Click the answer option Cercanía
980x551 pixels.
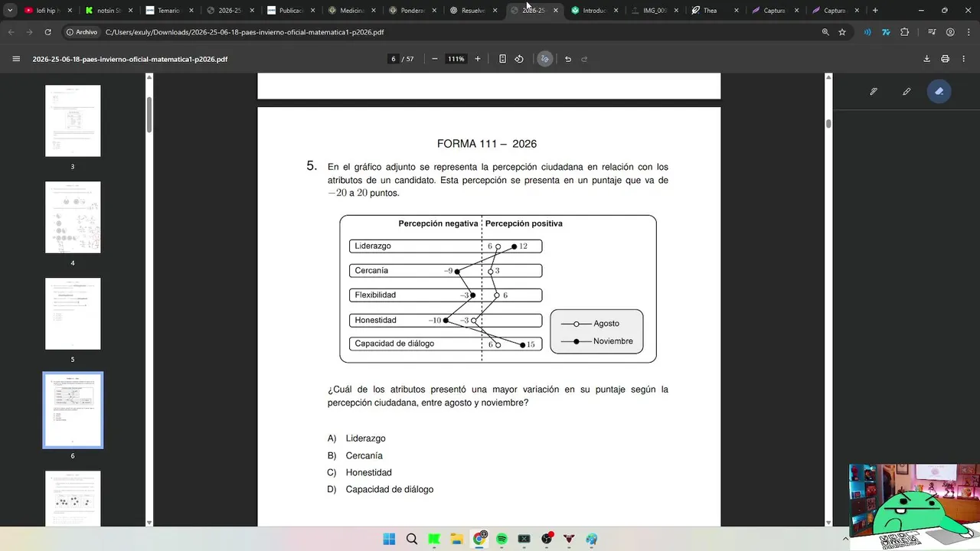(x=364, y=455)
